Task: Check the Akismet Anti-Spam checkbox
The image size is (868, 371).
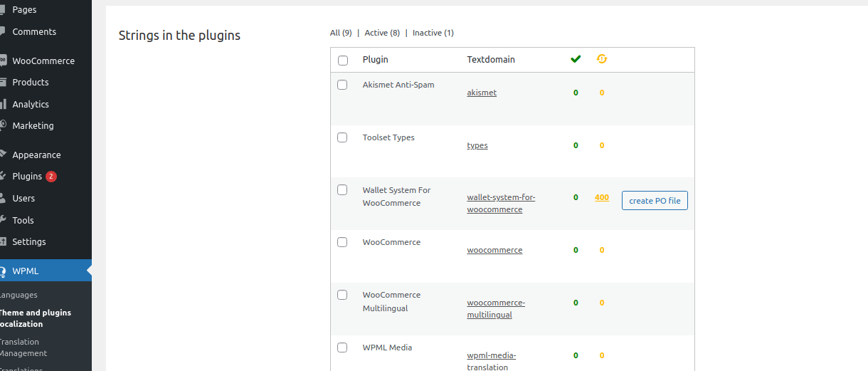Action: (342, 85)
